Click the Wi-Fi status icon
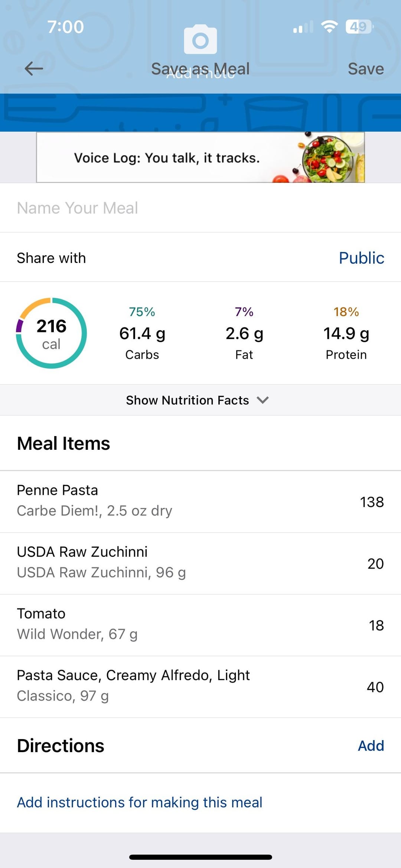401x868 pixels. coord(329,27)
